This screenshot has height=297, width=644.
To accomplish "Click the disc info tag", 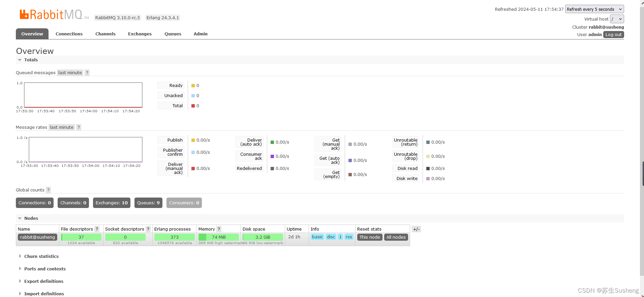I will 331,237.
